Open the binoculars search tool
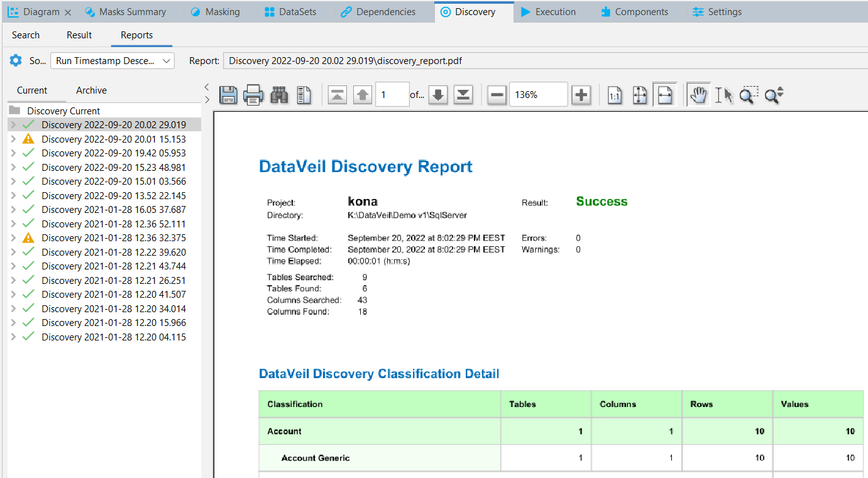 coord(279,95)
